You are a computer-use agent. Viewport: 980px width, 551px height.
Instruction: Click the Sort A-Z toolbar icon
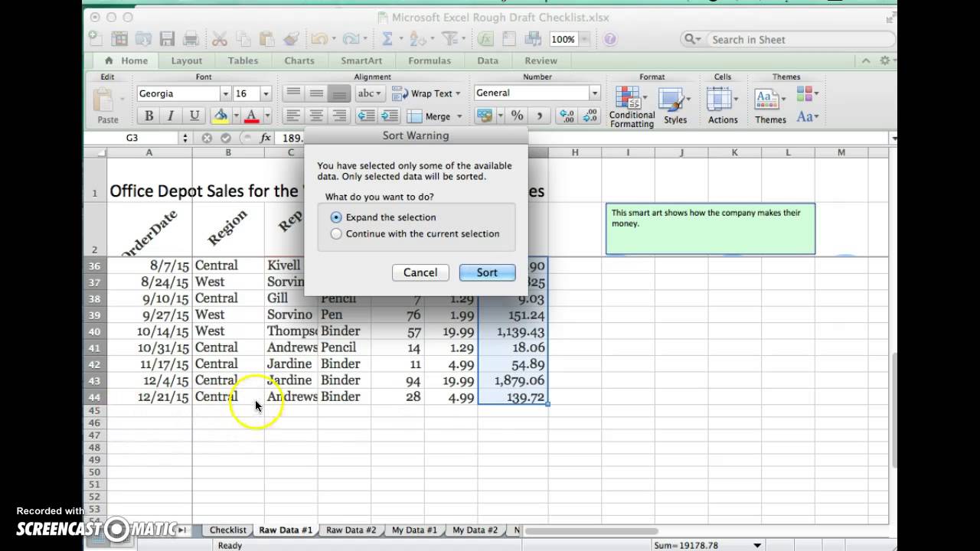click(x=417, y=38)
